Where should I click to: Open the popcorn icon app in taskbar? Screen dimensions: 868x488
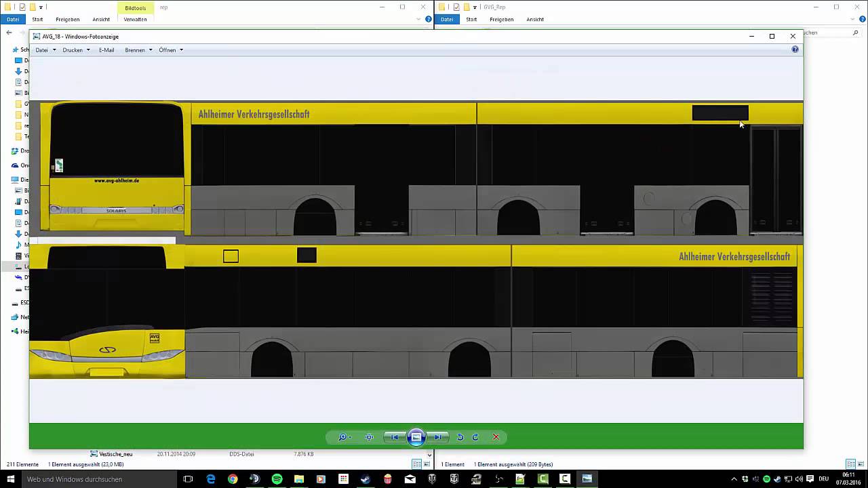click(x=388, y=479)
